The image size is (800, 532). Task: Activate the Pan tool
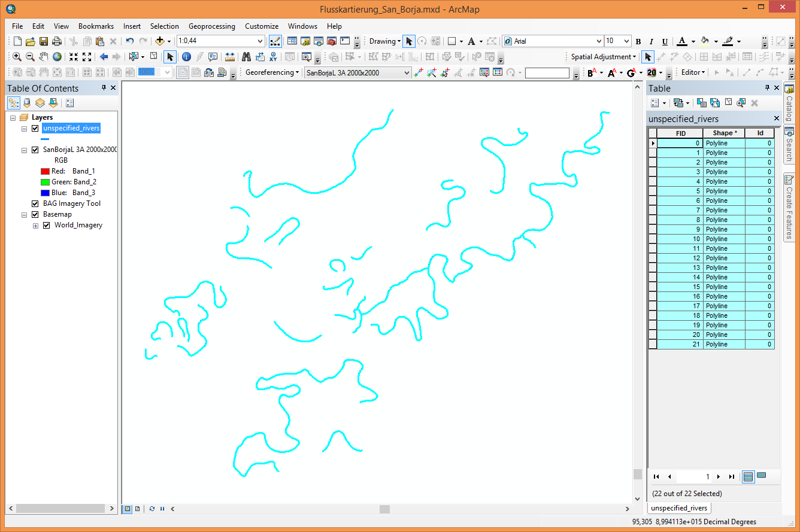click(x=43, y=56)
